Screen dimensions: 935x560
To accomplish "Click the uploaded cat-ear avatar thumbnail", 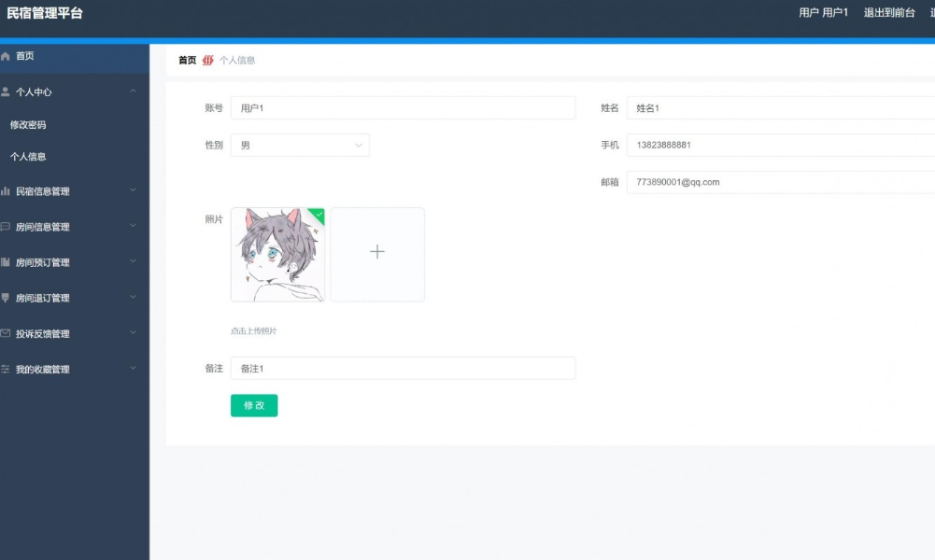I will click(x=277, y=255).
